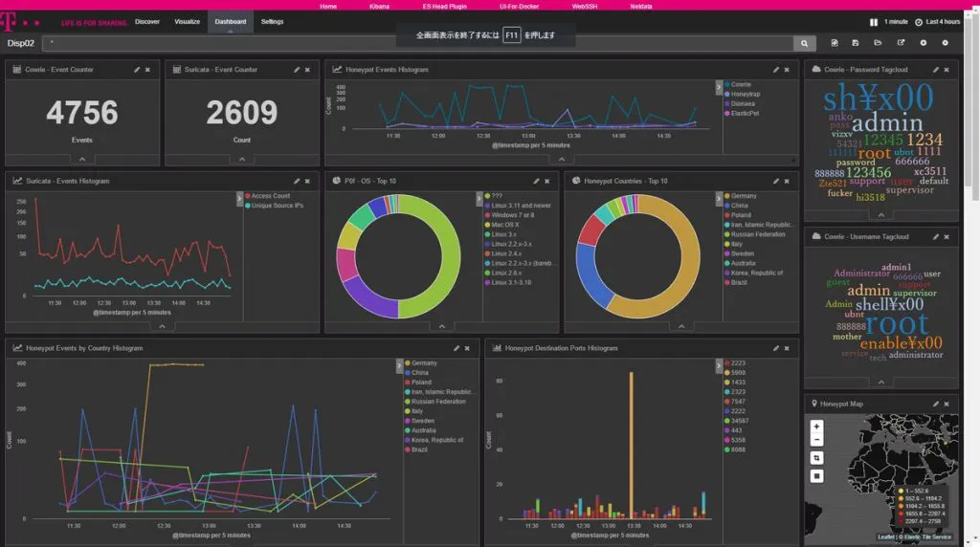
Task: Toggle the Honeytrap series in Honeypot Events legend
Action: tap(745, 94)
